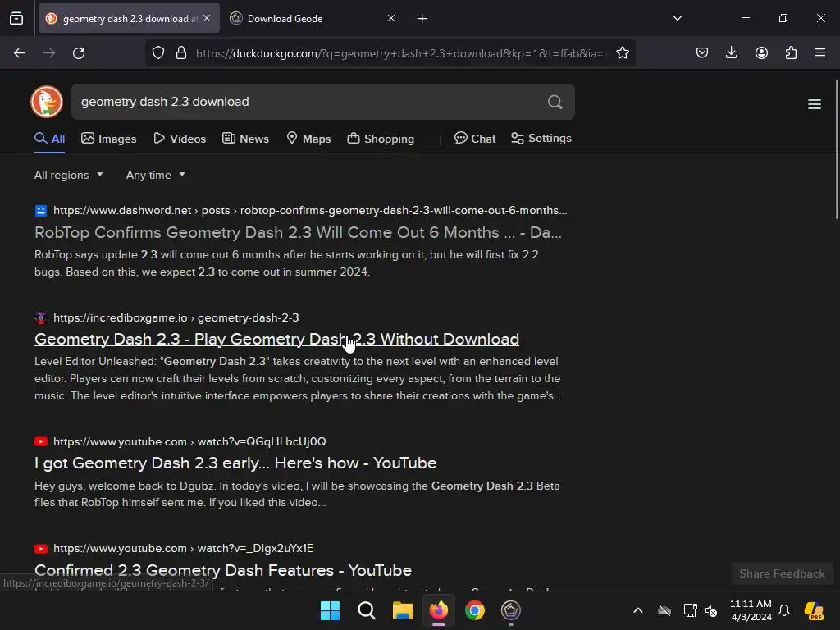Expand the Any time filter

[155, 176]
